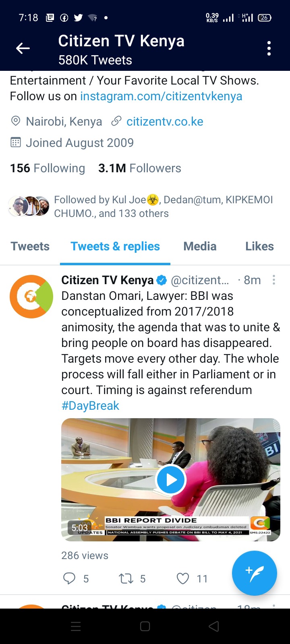Tap the Android back navigation triangle

point(214,626)
